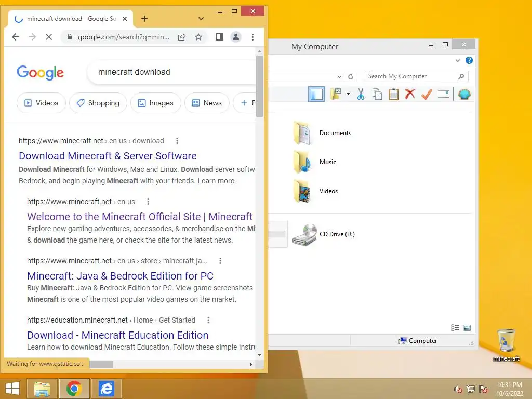The image size is (532, 399).
Task: Expand the ribbon chevron next to Help
Action: [x=458, y=60]
